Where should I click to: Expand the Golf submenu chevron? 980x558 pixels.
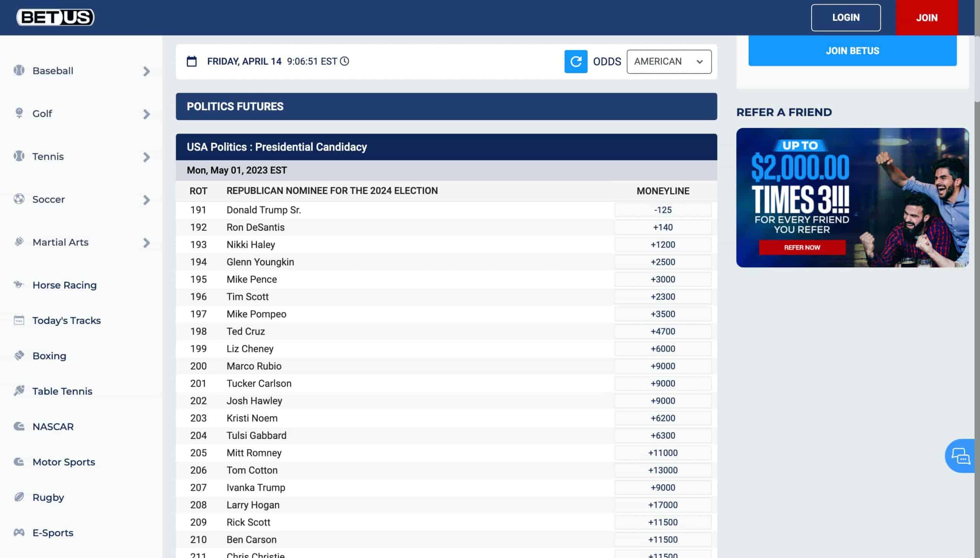(x=146, y=114)
